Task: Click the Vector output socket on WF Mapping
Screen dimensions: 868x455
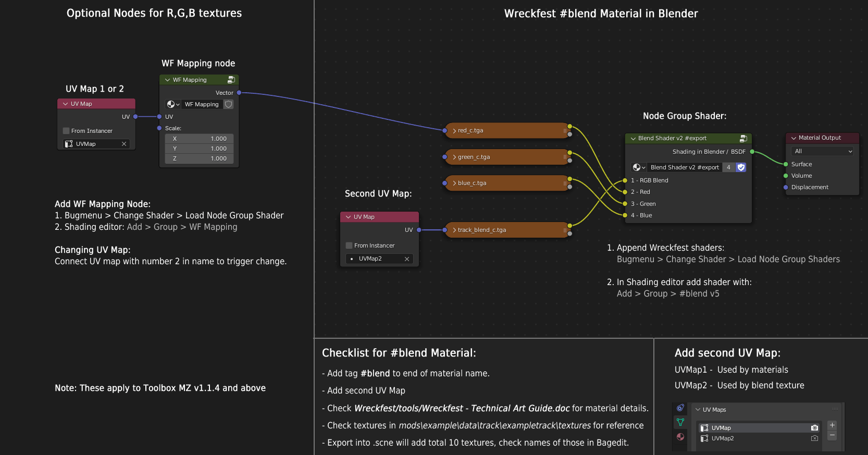Action: click(x=239, y=93)
